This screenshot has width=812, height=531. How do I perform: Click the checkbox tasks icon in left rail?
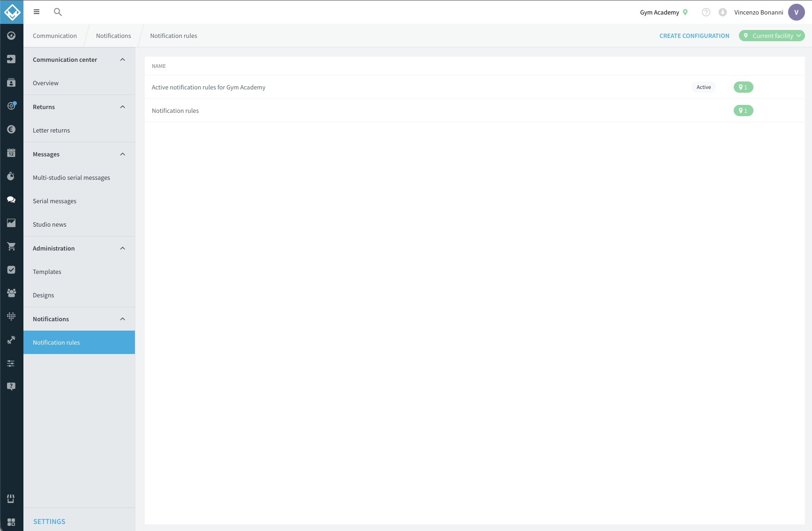pyautogui.click(x=11, y=270)
